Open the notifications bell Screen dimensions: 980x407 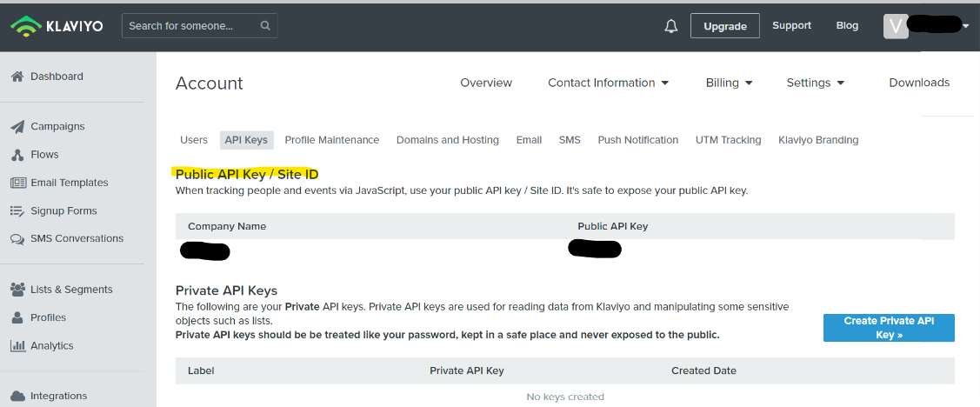[x=671, y=26]
